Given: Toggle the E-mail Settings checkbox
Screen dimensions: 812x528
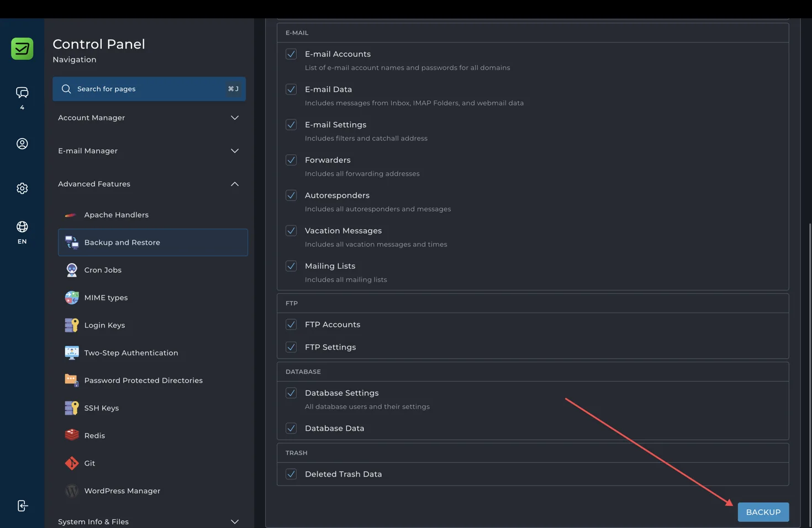Looking at the screenshot, I should coord(291,125).
